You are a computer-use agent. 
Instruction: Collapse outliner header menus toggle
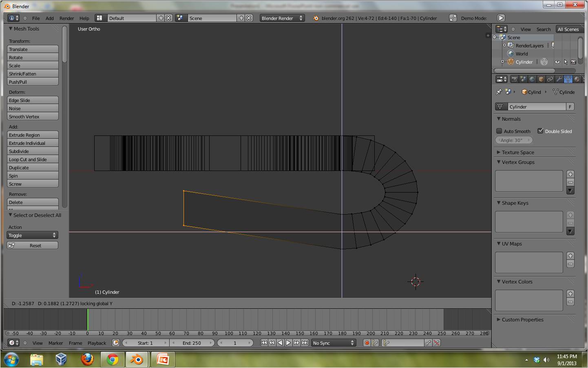(x=513, y=29)
